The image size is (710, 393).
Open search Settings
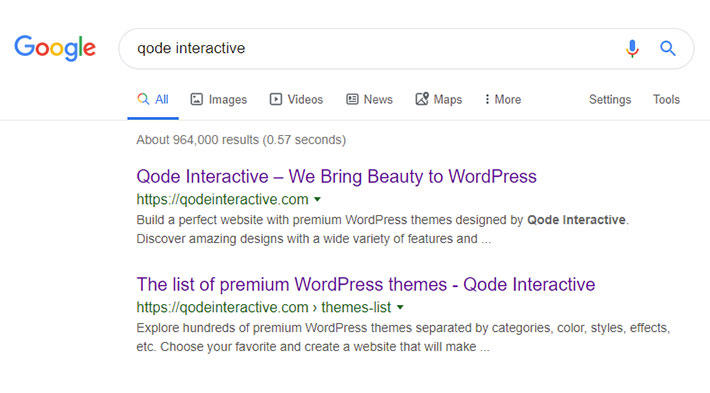609,100
